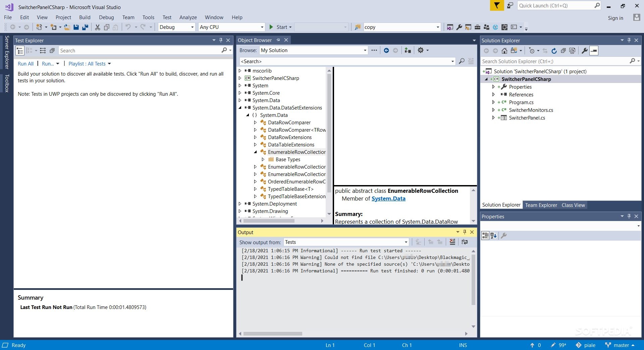Click the notifications filter flag icon

497,5
